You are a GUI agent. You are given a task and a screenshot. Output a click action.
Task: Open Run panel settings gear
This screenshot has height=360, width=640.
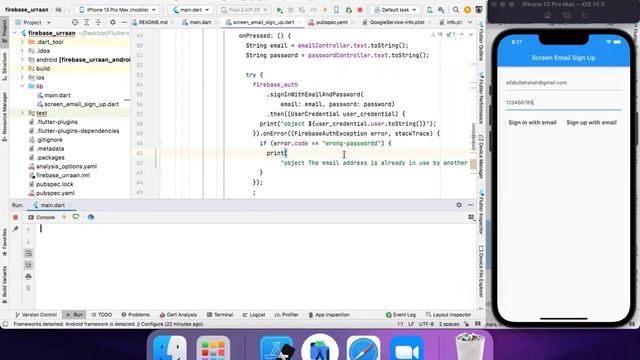(459, 205)
